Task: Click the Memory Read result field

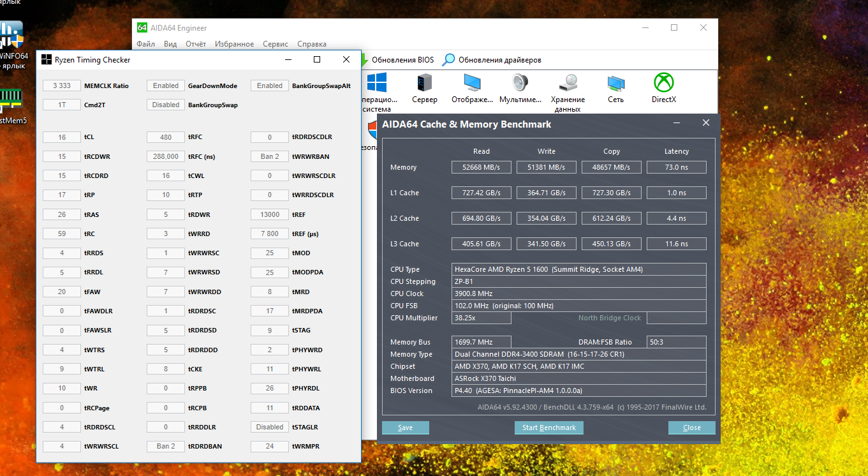Action: pyautogui.click(x=482, y=167)
